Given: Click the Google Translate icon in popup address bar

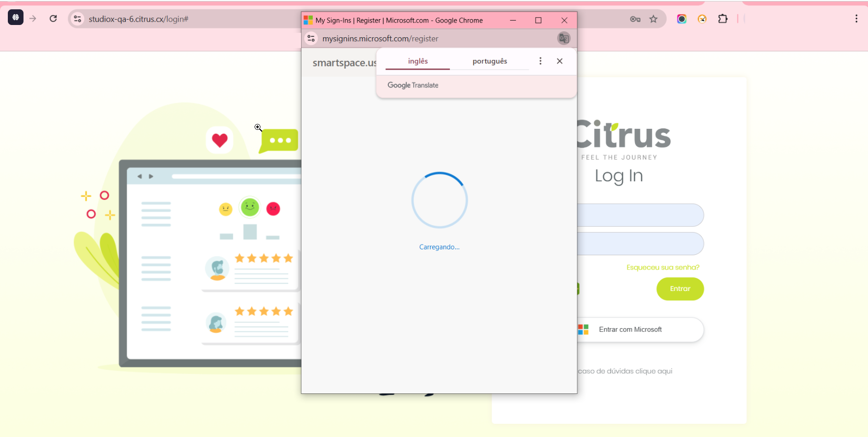Looking at the screenshot, I should (x=564, y=38).
